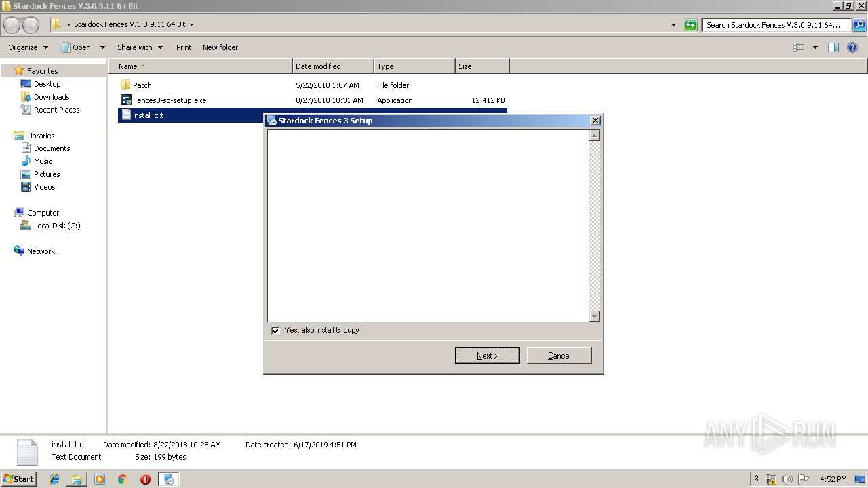Click the Action Center flag tray icon
The image size is (868, 488).
coord(804,479)
